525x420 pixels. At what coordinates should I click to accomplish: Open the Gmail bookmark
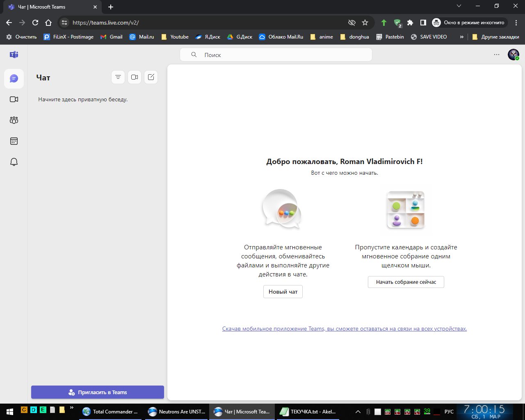112,37
